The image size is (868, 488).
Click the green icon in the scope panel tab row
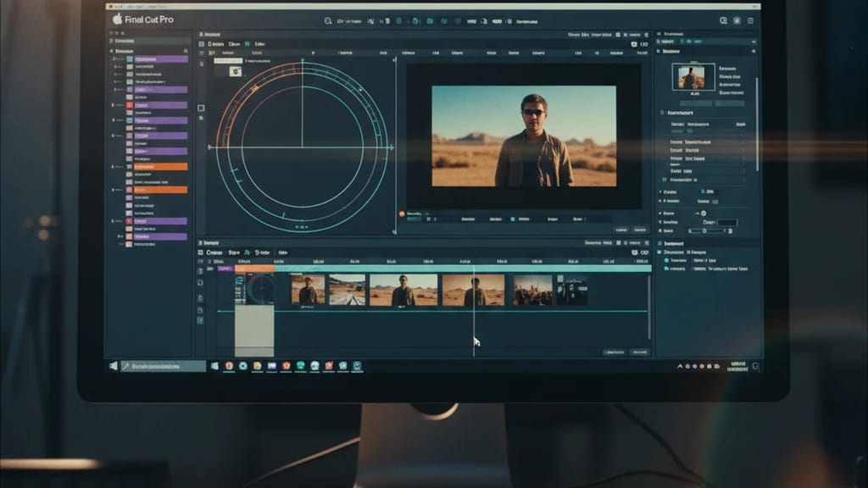(248, 44)
